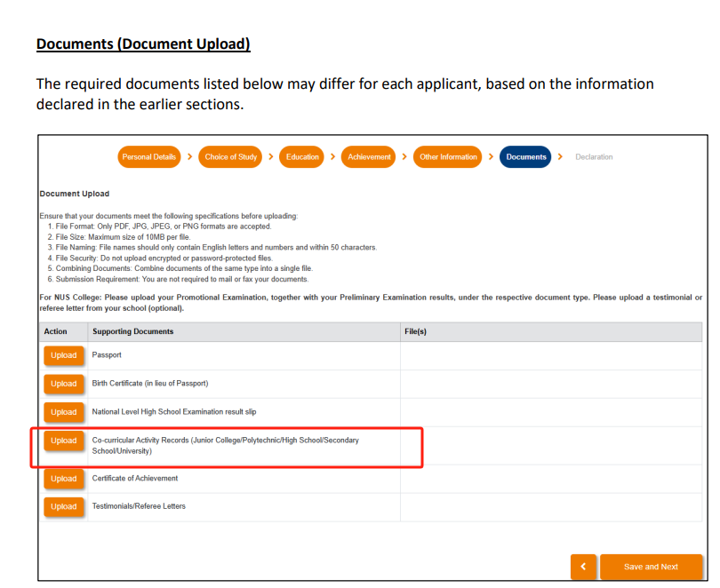Upload National Level High School result slip
720x588 pixels.
tap(63, 412)
